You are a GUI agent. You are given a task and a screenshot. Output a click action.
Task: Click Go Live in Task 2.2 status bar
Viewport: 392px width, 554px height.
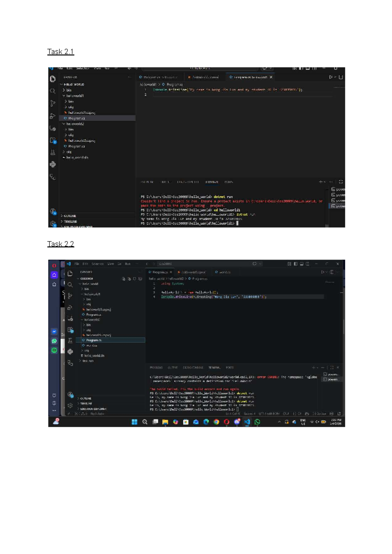pos(319,414)
